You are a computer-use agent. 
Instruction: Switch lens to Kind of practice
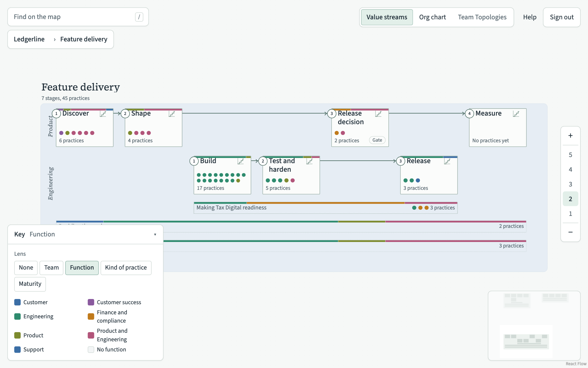(126, 268)
